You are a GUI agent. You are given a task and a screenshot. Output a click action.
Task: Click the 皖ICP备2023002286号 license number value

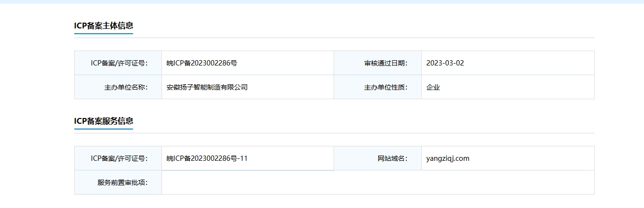click(x=202, y=63)
